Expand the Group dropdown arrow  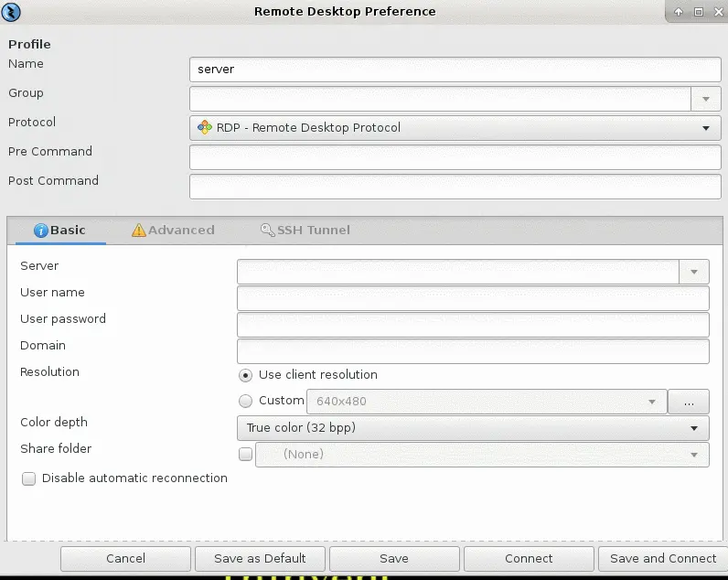coord(705,99)
